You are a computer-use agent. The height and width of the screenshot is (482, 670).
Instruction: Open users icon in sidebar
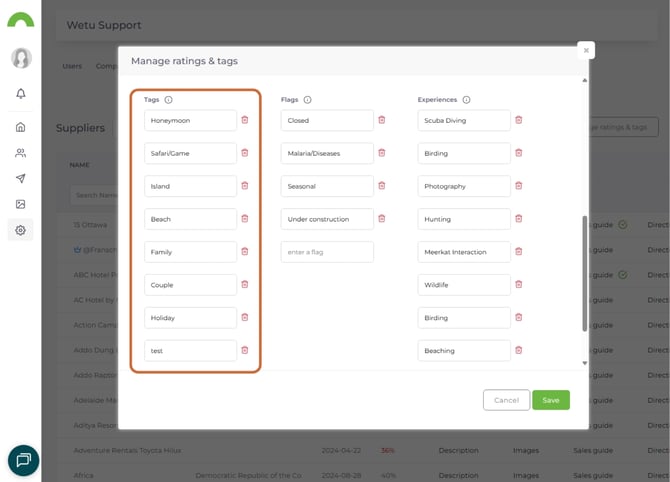coord(21,153)
